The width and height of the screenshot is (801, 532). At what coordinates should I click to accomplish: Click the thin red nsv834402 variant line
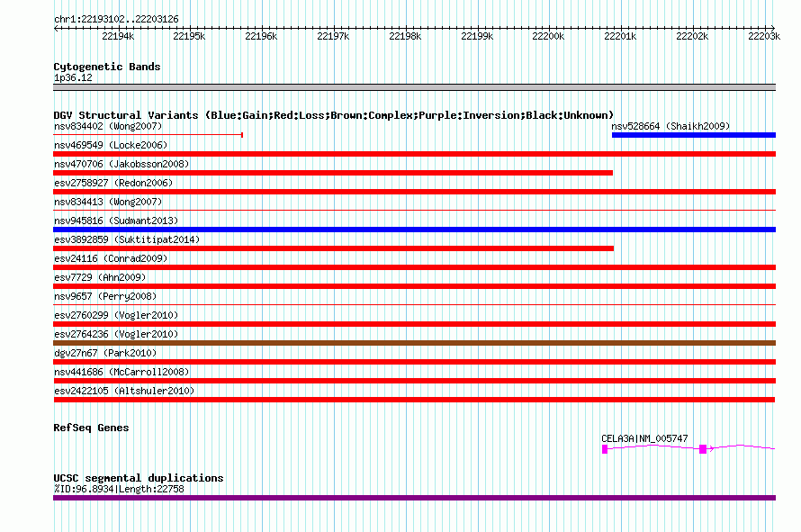click(148, 135)
